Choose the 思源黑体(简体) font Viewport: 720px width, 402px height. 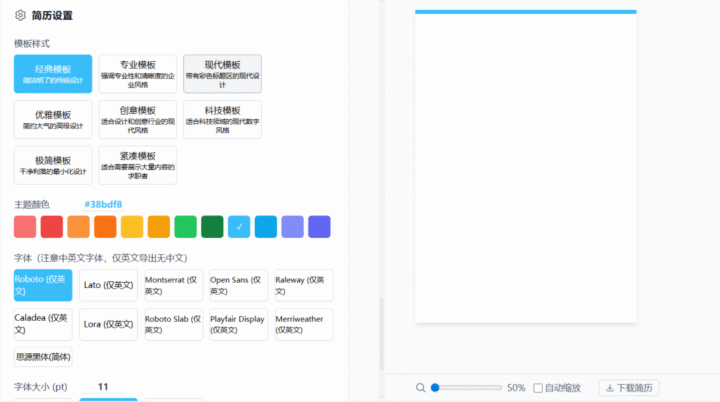click(43, 356)
